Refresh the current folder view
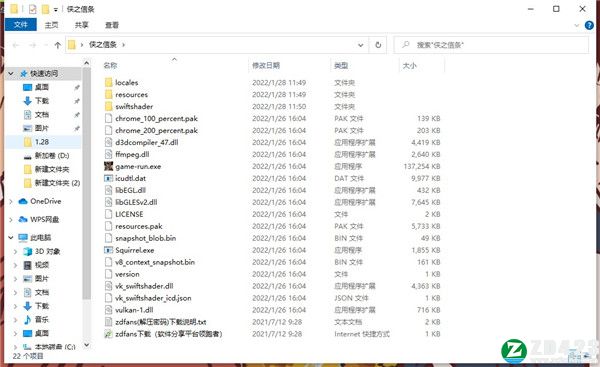This screenshot has width=600, height=367. pos(378,45)
